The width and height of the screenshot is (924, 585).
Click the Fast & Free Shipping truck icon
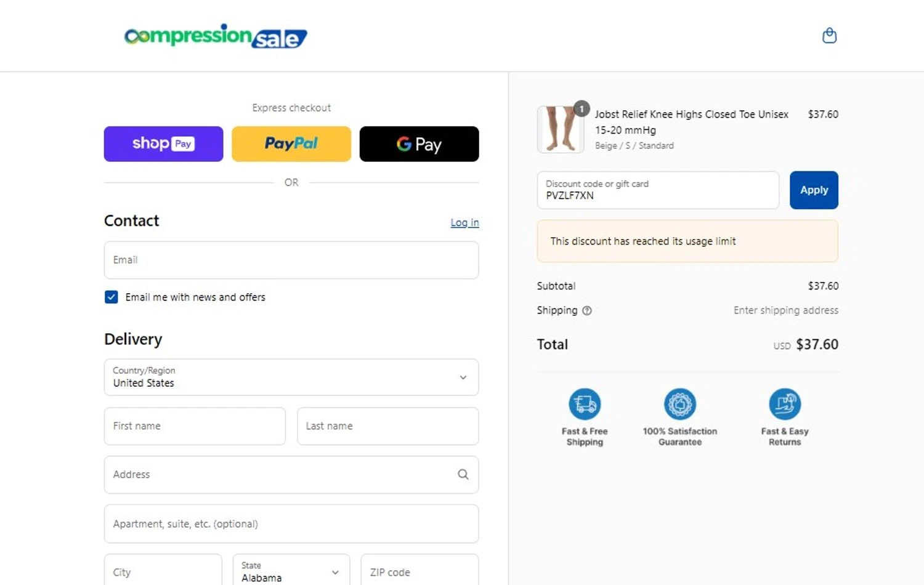pos(585,404)
